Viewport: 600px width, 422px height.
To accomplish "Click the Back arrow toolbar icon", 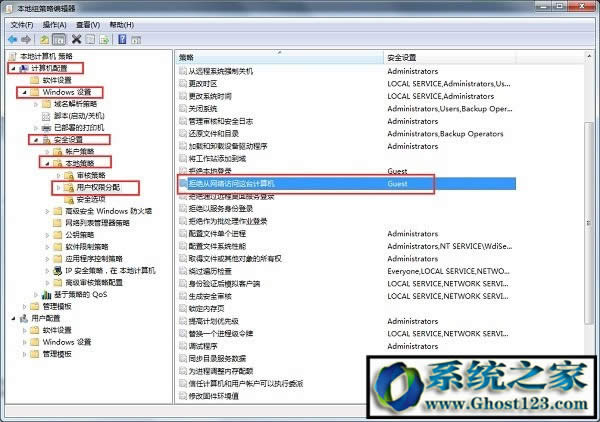I will point(13,39).
